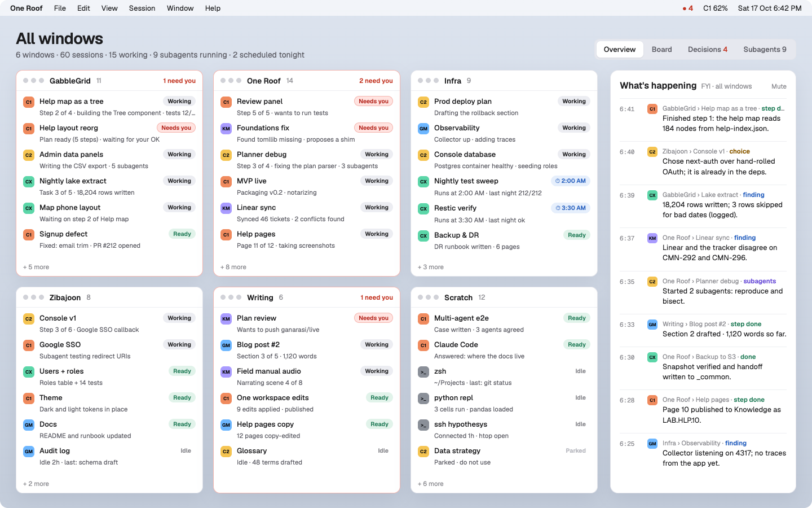
Task: Show 6 more sessions in Scratch window
Action: coord(431,484)
